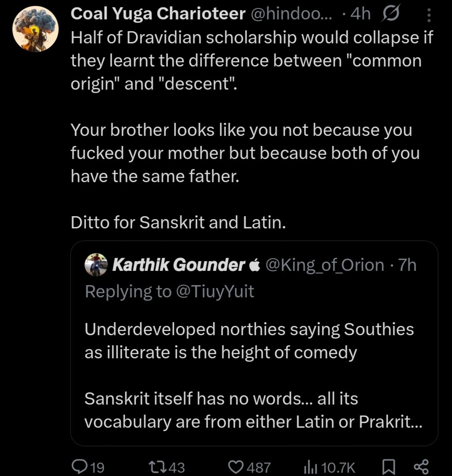
Task: Open the @hindoo handle link
Action: pos(291,14)
